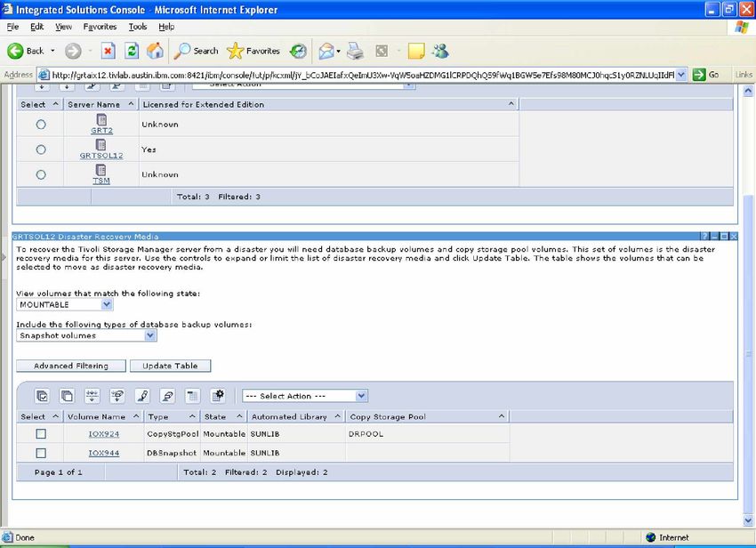Collapse the volumes table via the table icon
756x548 pixels.
click(x=192, y=396)
